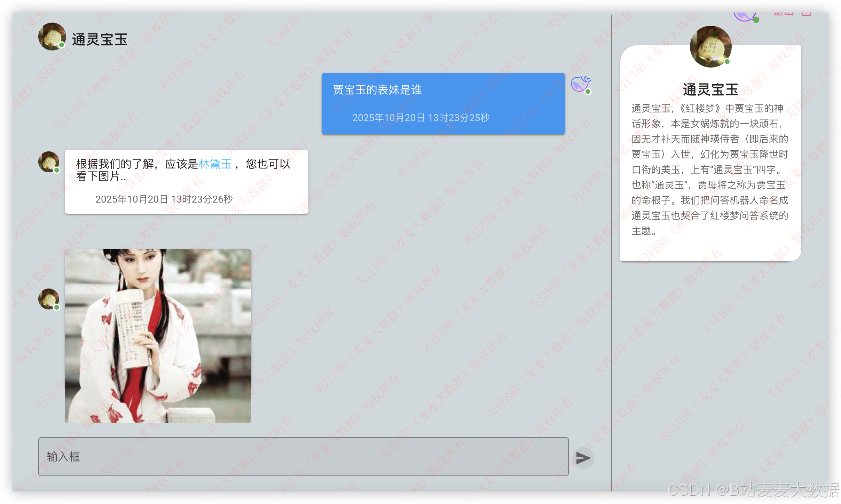This screenshot has width=841, height=504.
Task: Click bot avatar beside the 林黛玉 reply
Action: (48, 162)
